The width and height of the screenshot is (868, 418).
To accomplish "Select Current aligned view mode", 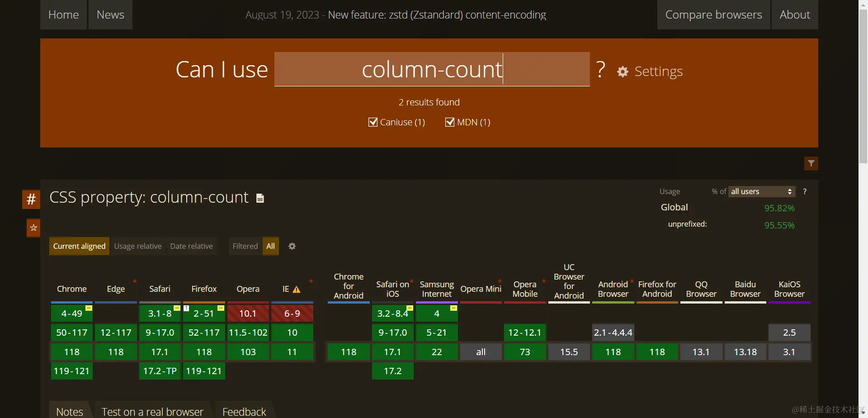I will [x=79, y=246].
